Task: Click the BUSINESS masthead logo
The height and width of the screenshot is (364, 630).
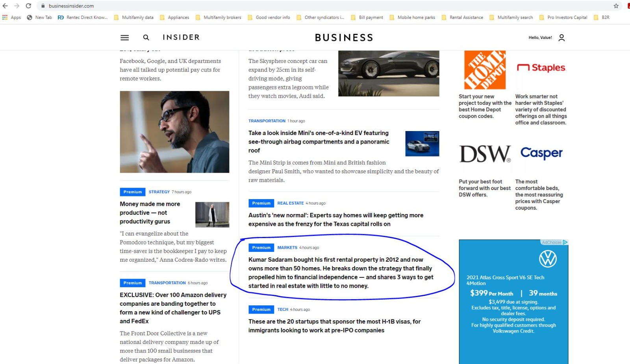Action: pyautogui.click(x=343, y=37)
